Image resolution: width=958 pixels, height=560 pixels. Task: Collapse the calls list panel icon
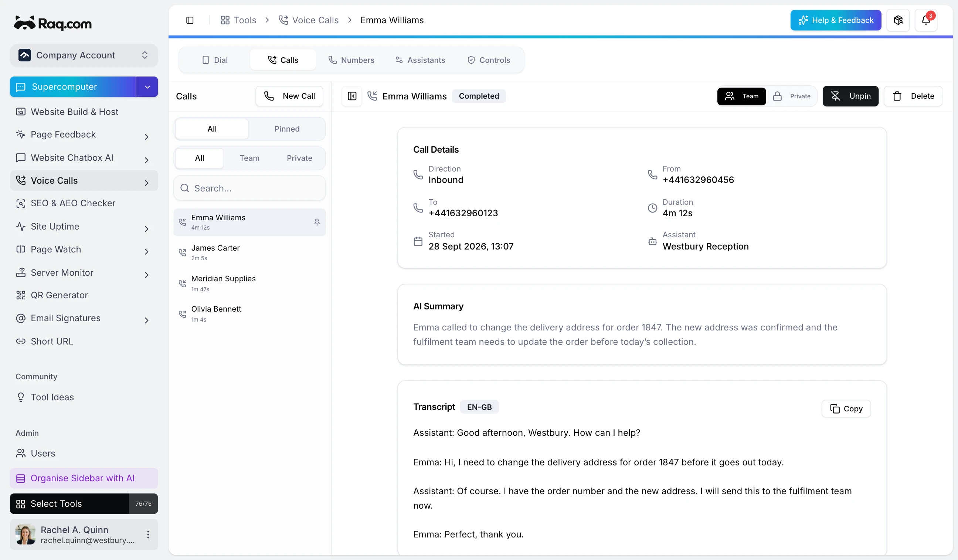tap(352, 96)
